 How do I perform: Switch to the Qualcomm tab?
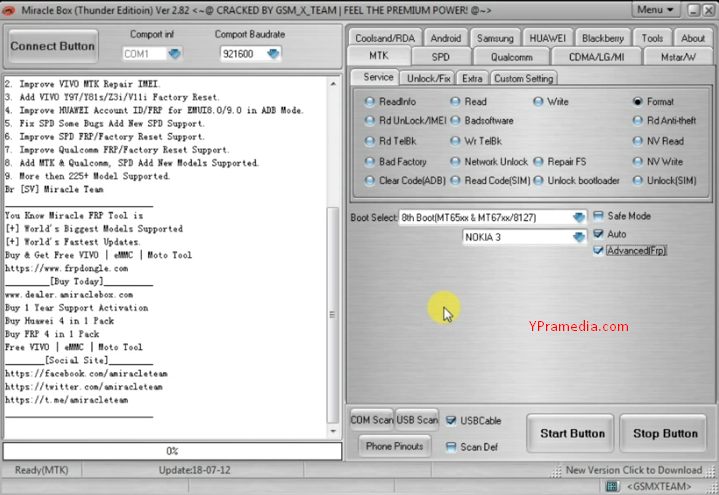point(512,57)
